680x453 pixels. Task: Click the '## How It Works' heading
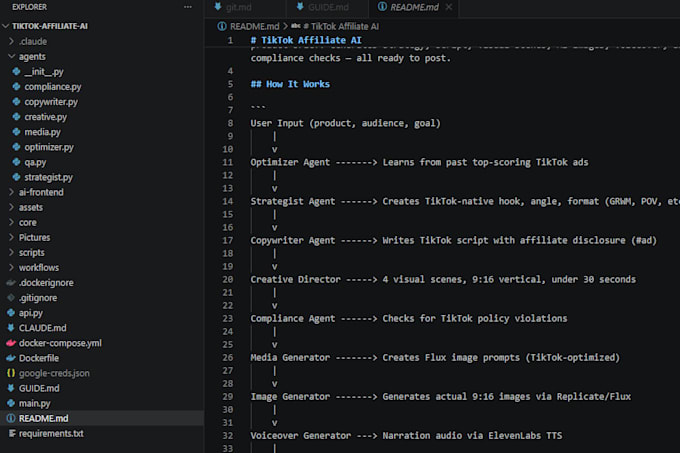[290, 84]
